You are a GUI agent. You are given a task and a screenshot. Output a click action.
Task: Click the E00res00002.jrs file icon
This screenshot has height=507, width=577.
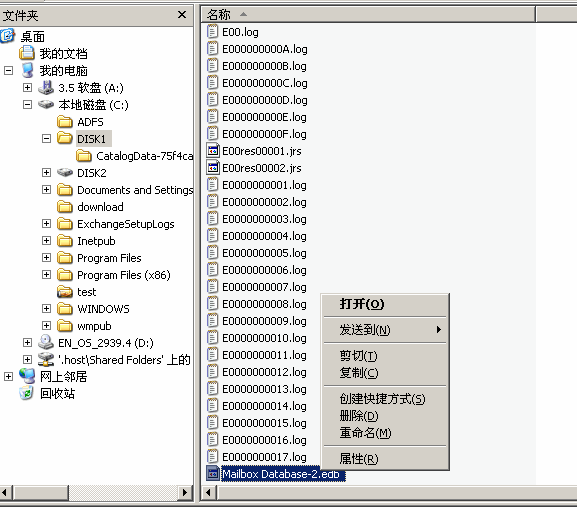click(x=212, y=168)
